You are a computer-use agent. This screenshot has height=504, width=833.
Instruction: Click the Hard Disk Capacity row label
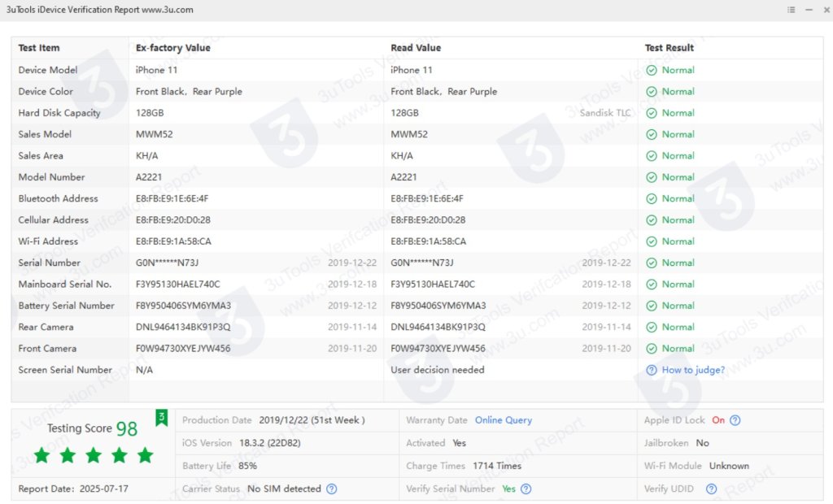[59, 113]
